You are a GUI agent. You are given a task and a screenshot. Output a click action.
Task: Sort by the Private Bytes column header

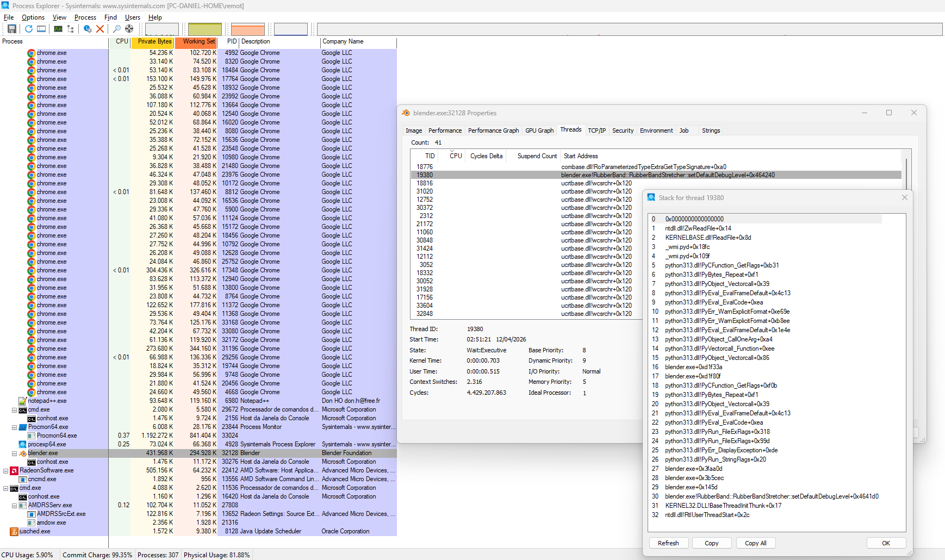click(154, 42)
